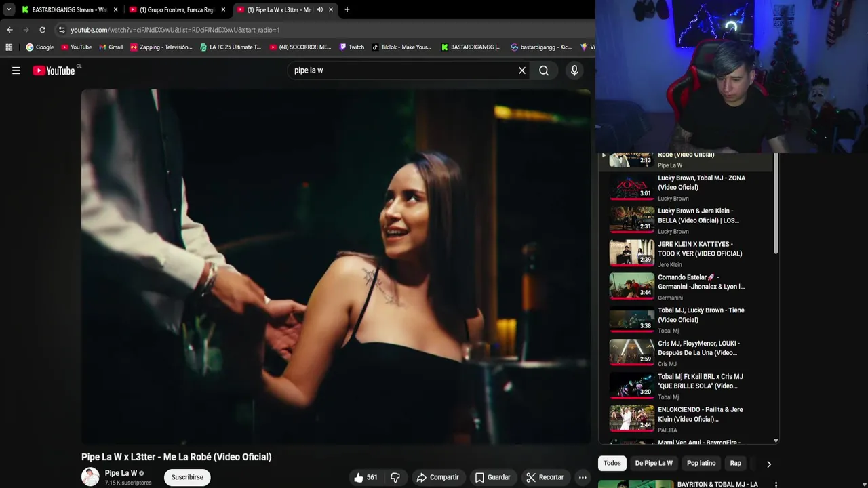
Task: Open options for BAYRITON & TOBAL MJ video
Action: coord(776,485)
